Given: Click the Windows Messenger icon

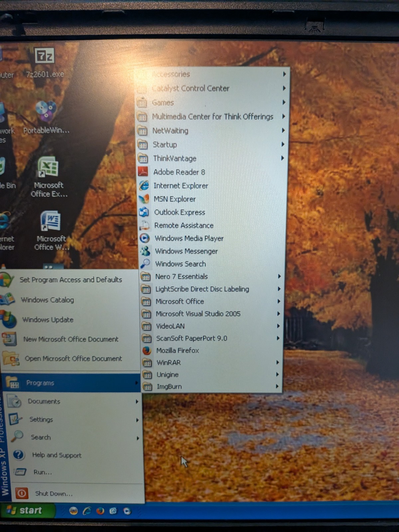Looking at the screenshot, I should [145, 251].
